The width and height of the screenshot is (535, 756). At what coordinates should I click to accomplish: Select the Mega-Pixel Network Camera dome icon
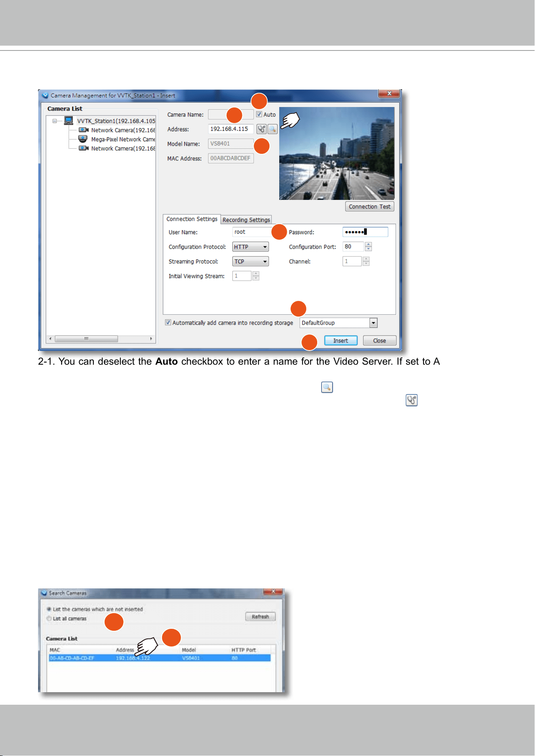coord(83,139)
